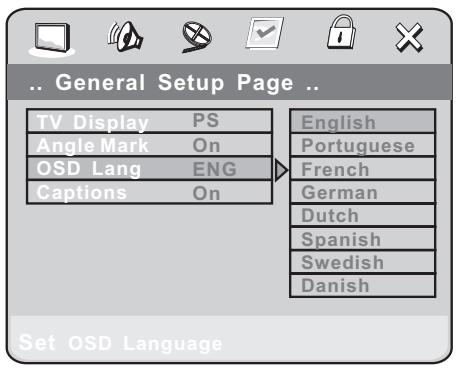Choose French as OSD language

coord(363,169)
